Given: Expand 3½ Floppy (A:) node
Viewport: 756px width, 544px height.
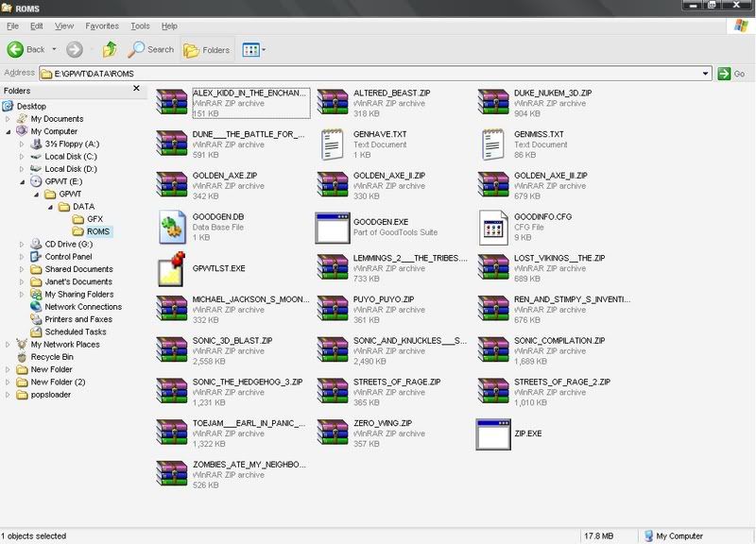Looking at the screenshot, I should click(22, 144).
